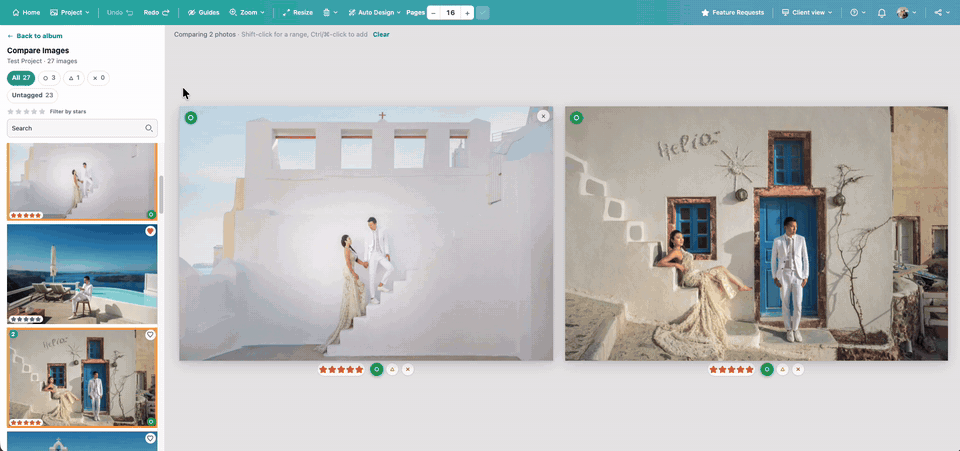
Task: Toggle triangle tag below left photo
Action: (x=392, y=370)
